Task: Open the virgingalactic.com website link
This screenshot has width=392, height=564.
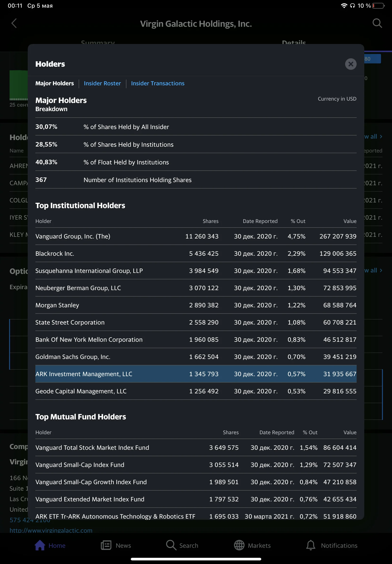Action: (51, 530)
